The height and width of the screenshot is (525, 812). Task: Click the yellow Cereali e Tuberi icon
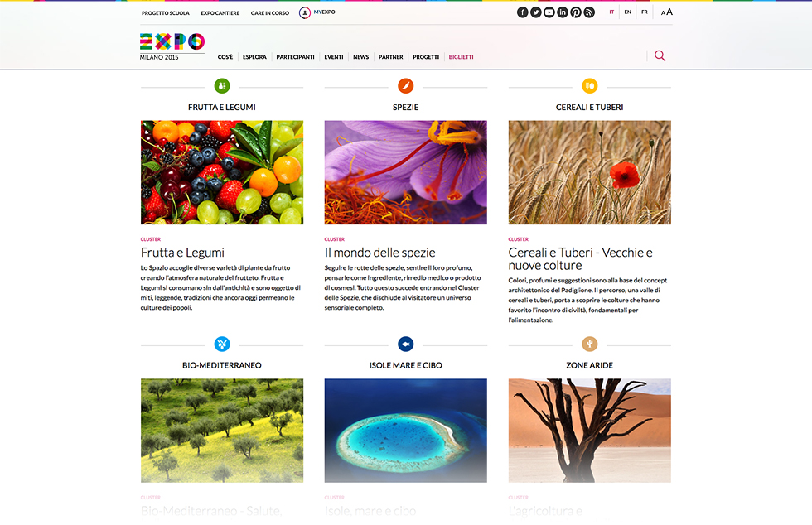click(589, 85)
